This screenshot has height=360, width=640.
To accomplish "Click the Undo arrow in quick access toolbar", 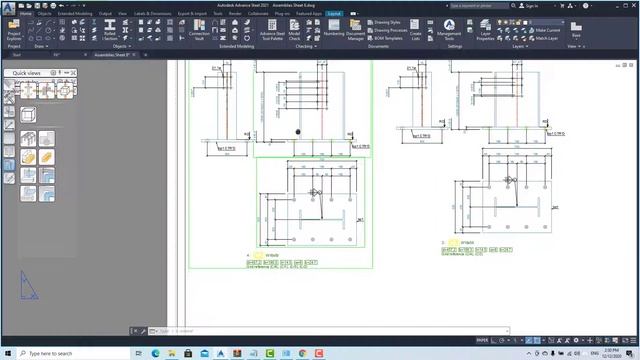I will (61, 6).
